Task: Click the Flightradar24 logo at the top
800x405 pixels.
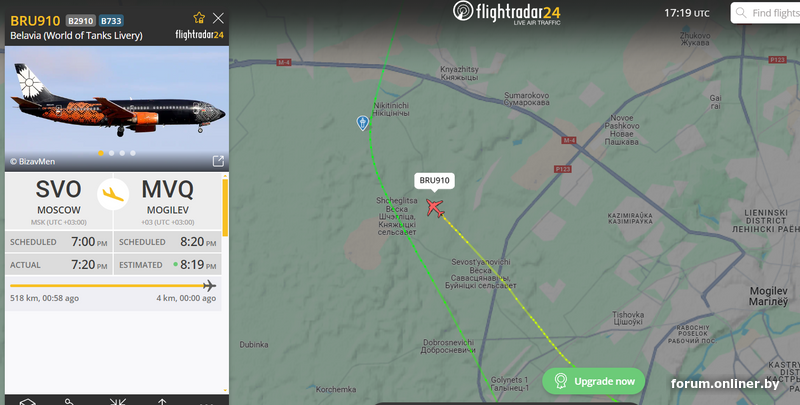Action: point(507,12)
